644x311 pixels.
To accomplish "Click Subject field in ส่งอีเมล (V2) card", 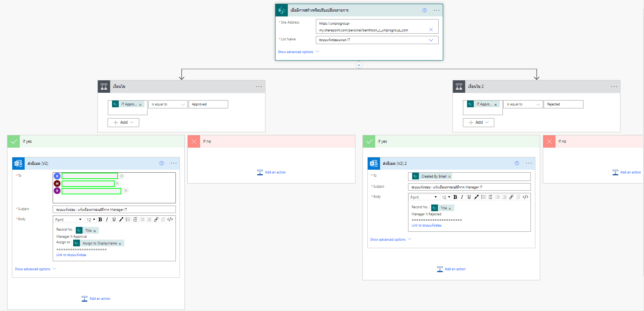I will pos(114,210).
